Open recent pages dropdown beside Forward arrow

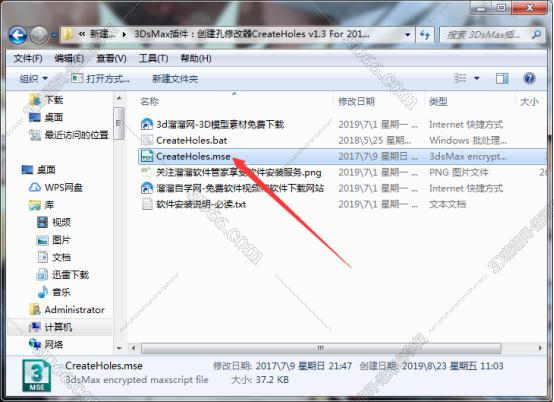click(54, 35)
